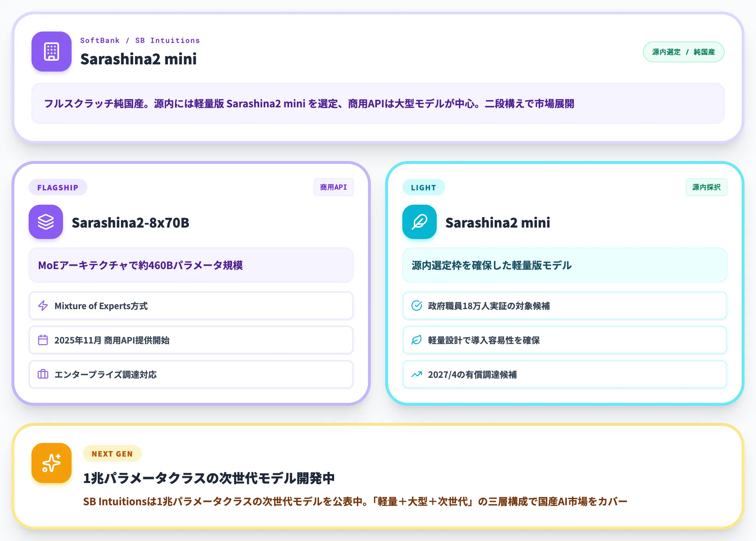
Task: Select the 2025年11月 商用API提供開始 row
Action: coord(191,340)
